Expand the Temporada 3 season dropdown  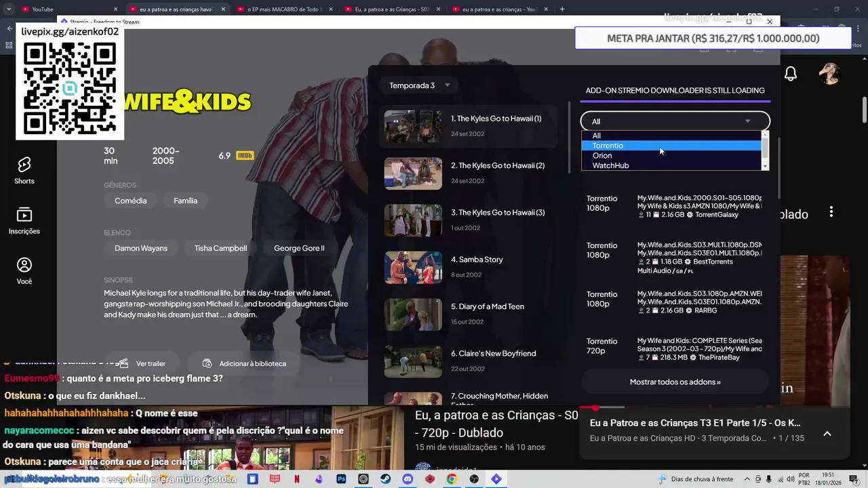tap(420, 85)
